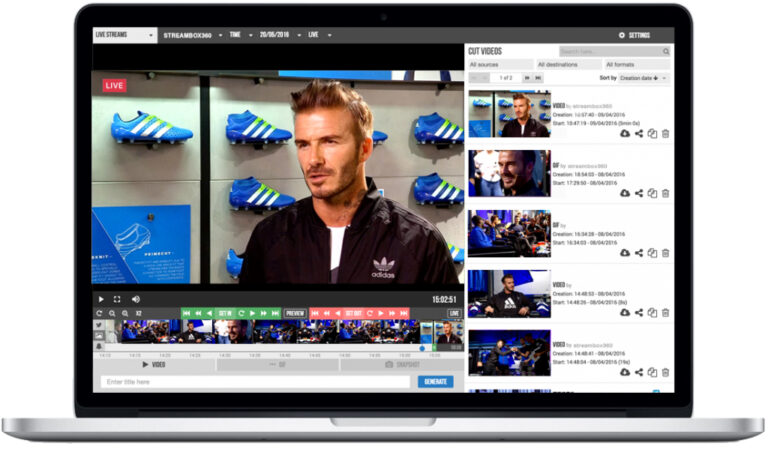Open thumbnail of video created 14:48:41
Viewport: 768px width, 452px height.
pos(509,353)
